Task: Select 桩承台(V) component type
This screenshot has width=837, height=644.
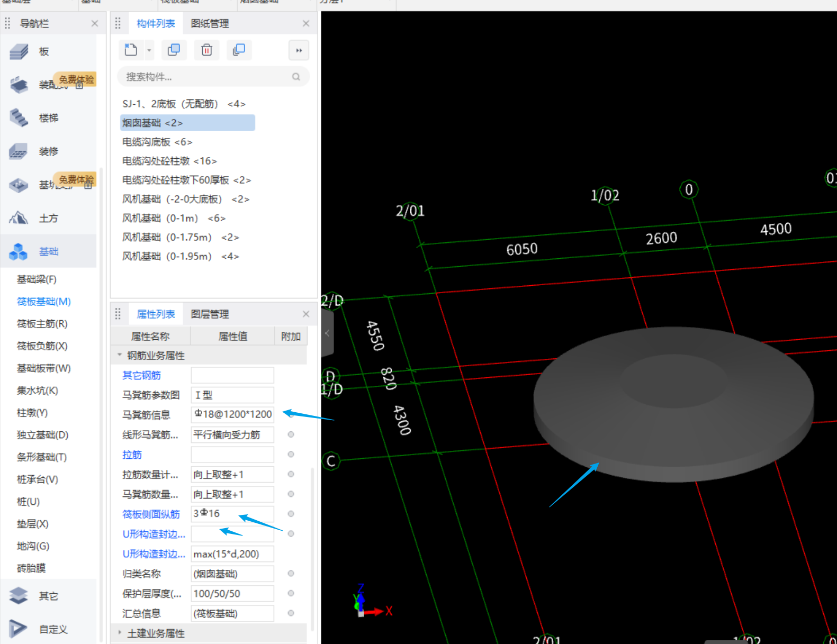Action: [x=38, y=479]
